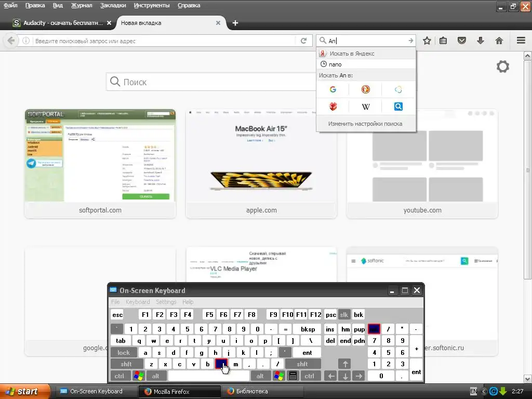Toggle the left ctrl key on the on-screen keyboard

119,376
